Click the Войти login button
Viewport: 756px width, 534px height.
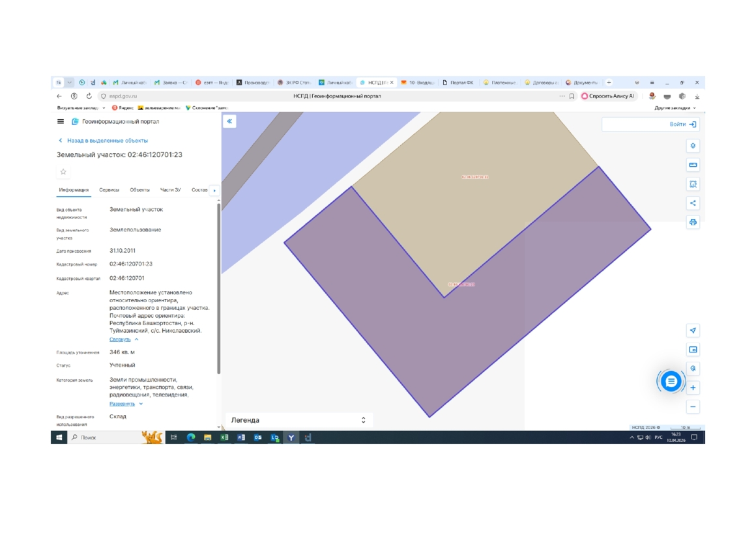click(682, 124)
